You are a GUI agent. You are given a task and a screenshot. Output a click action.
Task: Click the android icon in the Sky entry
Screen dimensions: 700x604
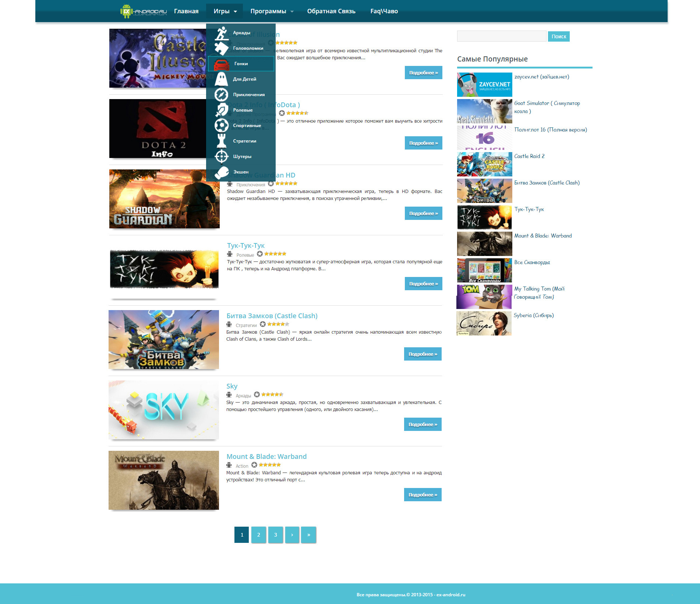pyautogui.click(x=229, y=395)
